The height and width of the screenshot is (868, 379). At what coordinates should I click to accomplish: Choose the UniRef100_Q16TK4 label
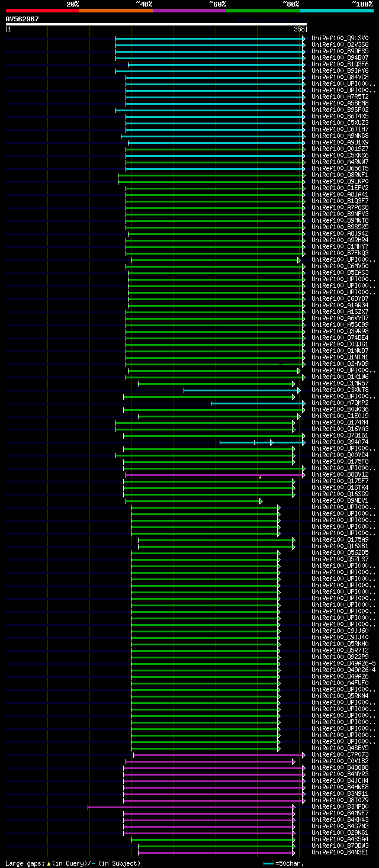(340, 488)
